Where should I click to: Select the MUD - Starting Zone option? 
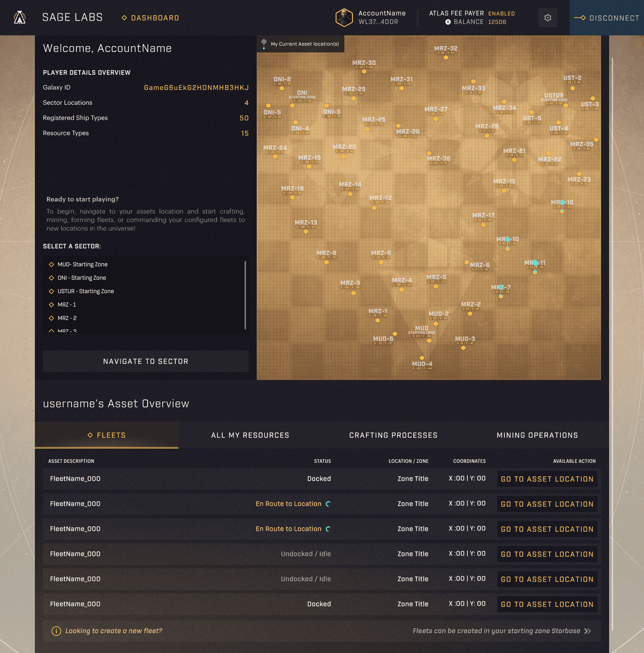82,264
